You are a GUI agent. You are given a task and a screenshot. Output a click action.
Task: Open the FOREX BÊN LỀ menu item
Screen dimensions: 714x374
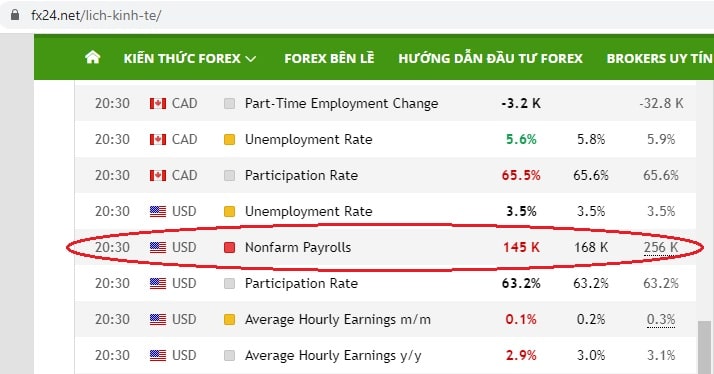(329, 58)
